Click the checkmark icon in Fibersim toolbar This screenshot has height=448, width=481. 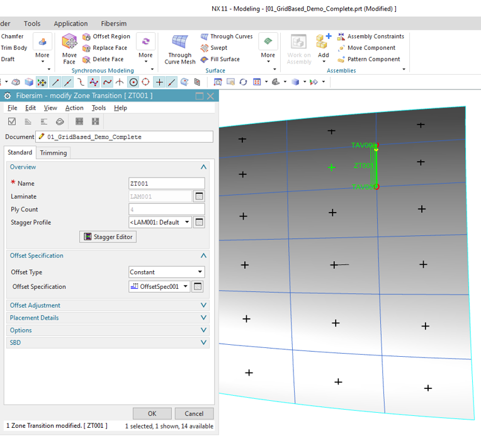pos(11,121)
